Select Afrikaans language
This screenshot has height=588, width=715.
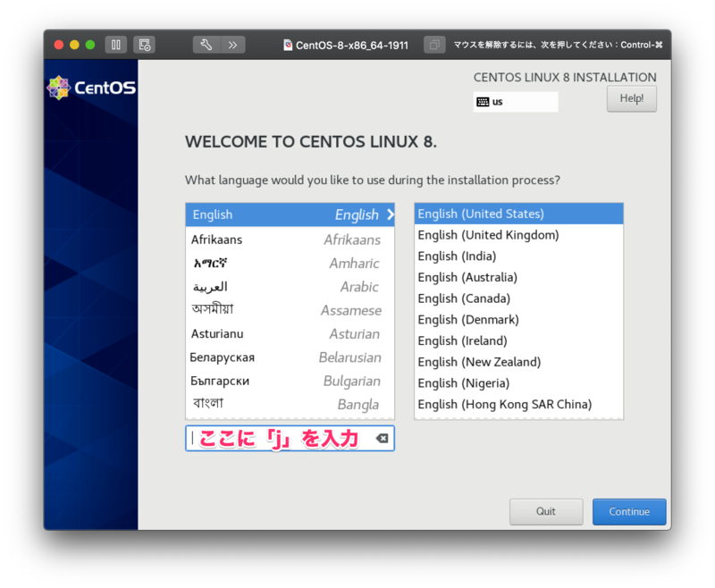coord(290,239)
